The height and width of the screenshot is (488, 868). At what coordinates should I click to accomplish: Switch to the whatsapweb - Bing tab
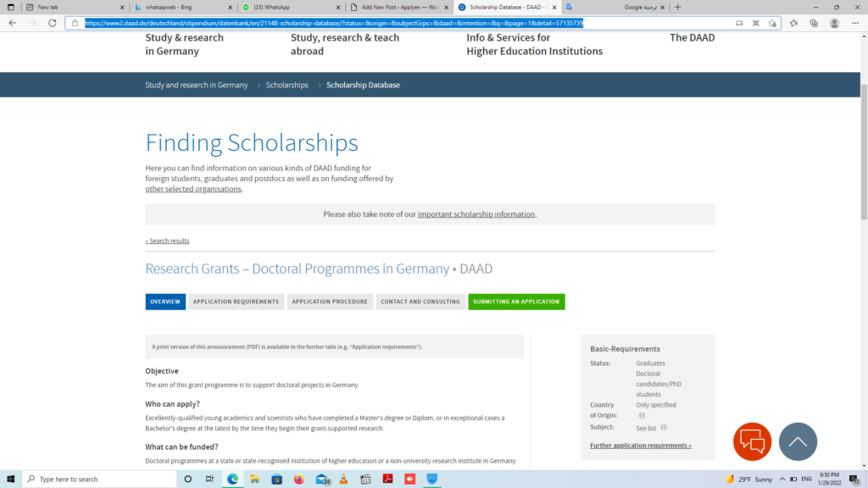tap(183, 7)
